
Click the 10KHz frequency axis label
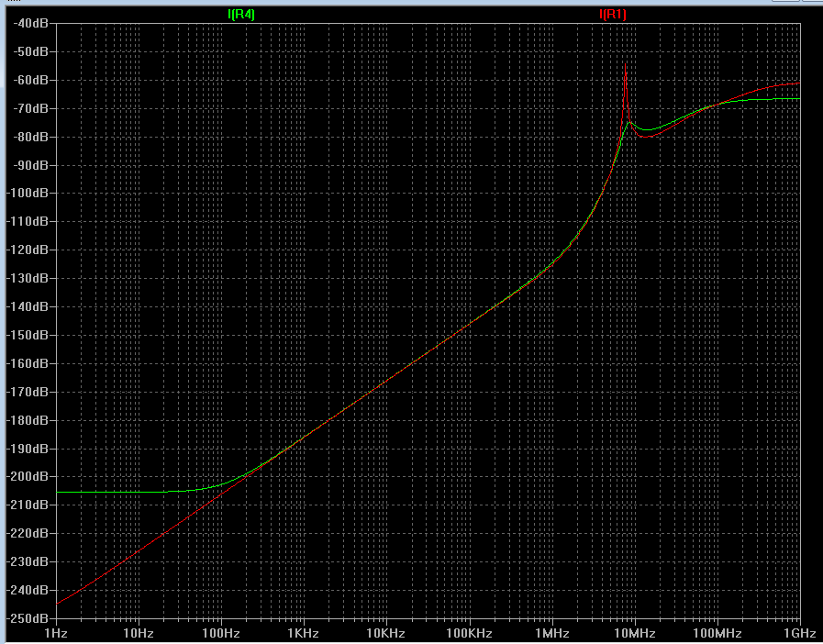385,633
